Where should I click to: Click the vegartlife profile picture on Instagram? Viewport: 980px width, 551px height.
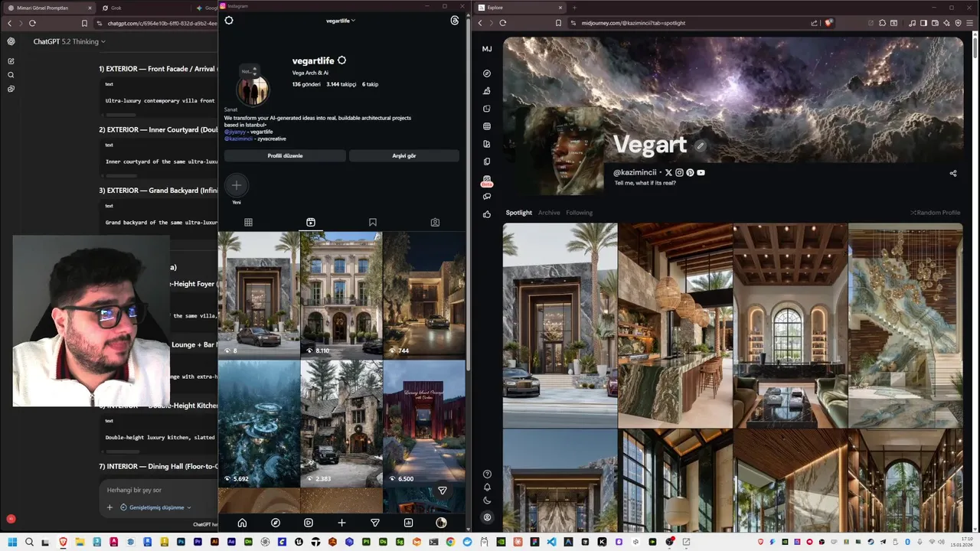coord(253,90)
